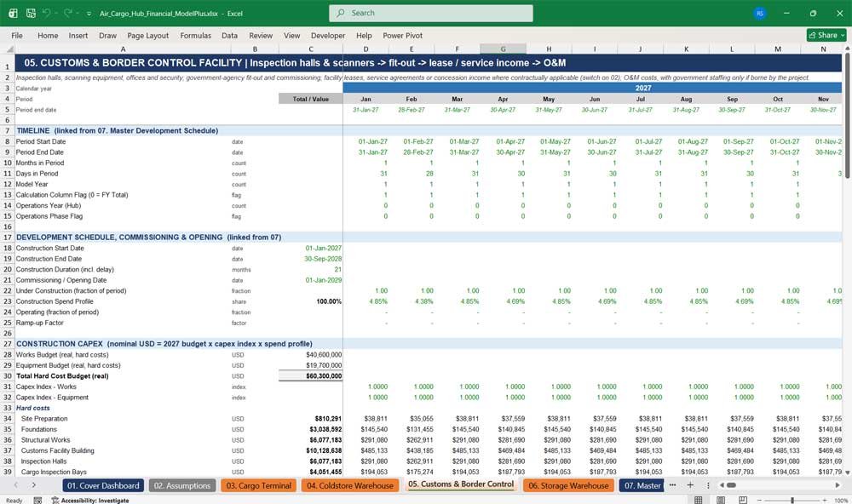Open the Developer ribbon tab
The image size is (852, 504).
[x=328, y=35]
